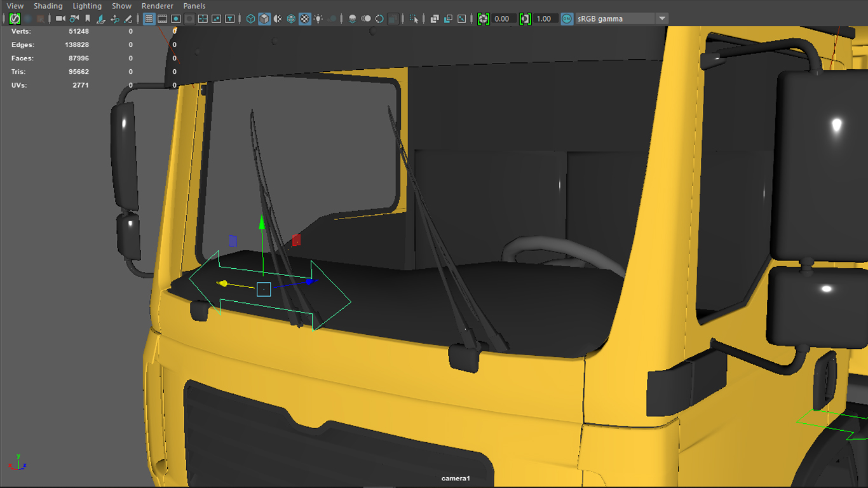Click the Isolate Select icon
Screen dimensions: 868x488
click(x=414, y=19)
